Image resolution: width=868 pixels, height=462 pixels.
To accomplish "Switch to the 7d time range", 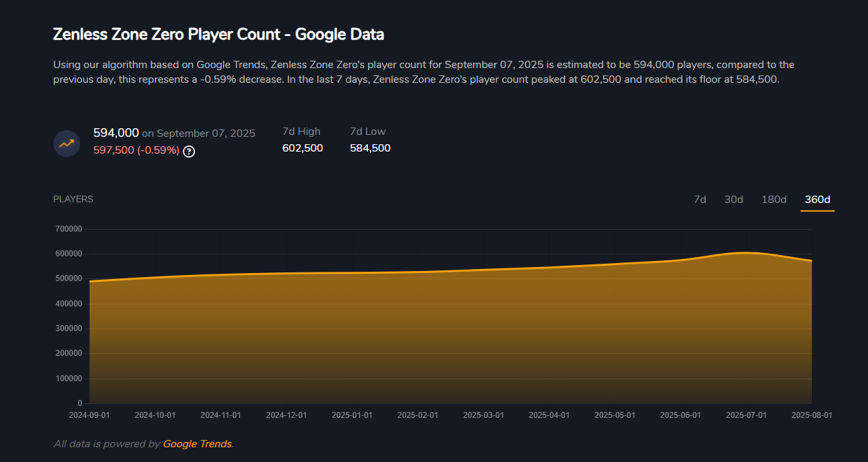I will click(700, 200).
